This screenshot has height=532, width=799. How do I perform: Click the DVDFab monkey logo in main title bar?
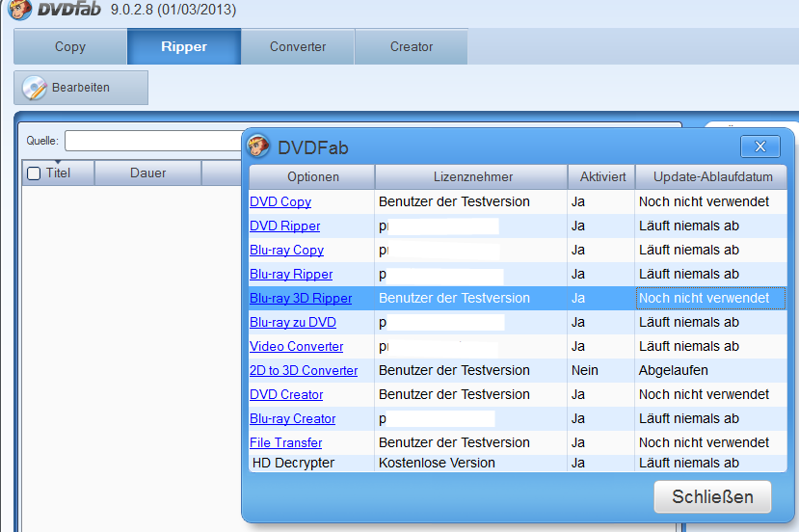point(20,9)
